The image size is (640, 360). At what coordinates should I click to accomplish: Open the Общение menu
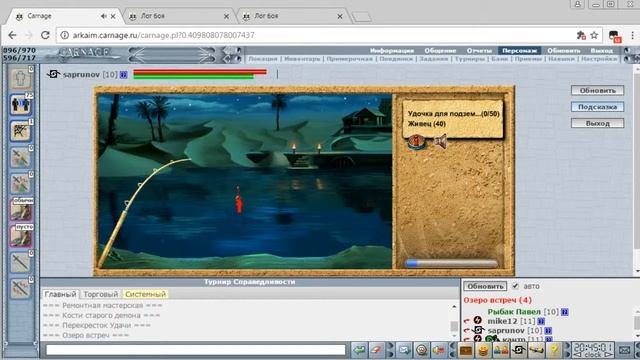click(440, 51)
